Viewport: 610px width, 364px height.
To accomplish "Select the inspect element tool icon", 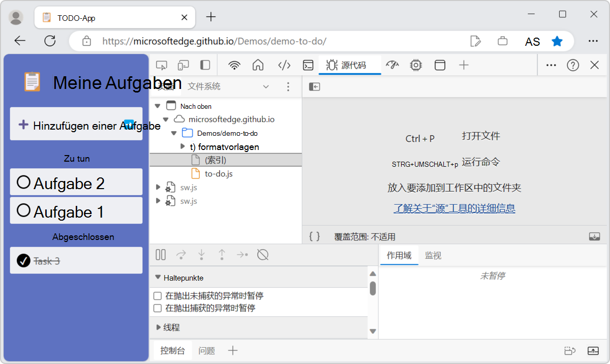I will point(161,65).
